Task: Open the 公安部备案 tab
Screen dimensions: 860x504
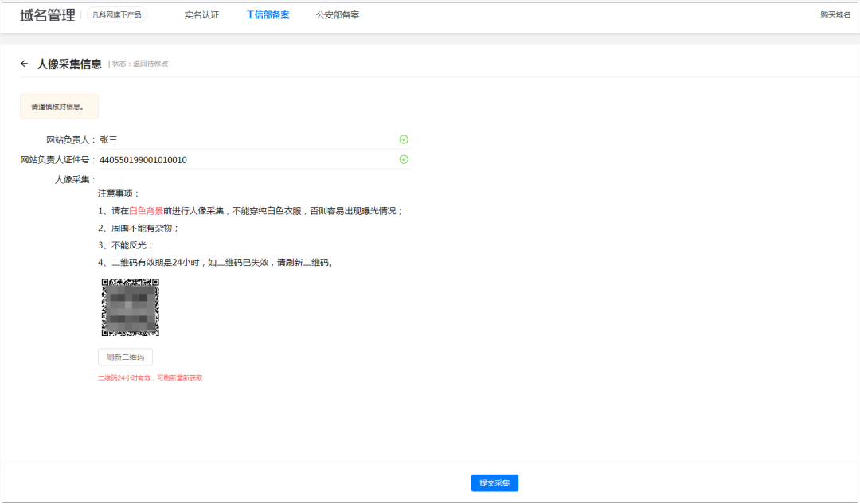Action: (x=337, y=14)
